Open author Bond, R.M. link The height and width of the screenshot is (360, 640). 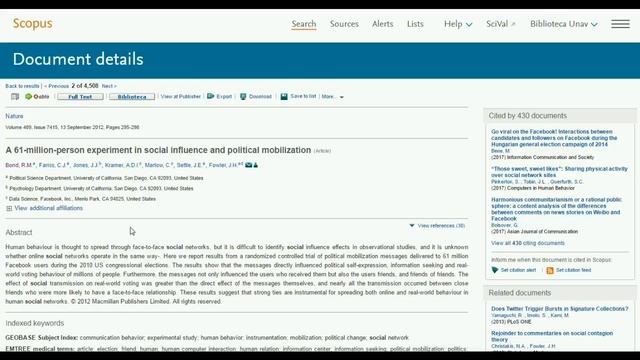(x=19, y=165)
